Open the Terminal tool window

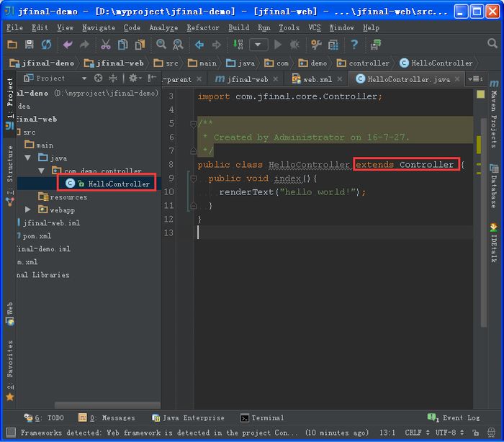[x=262, y=418]
